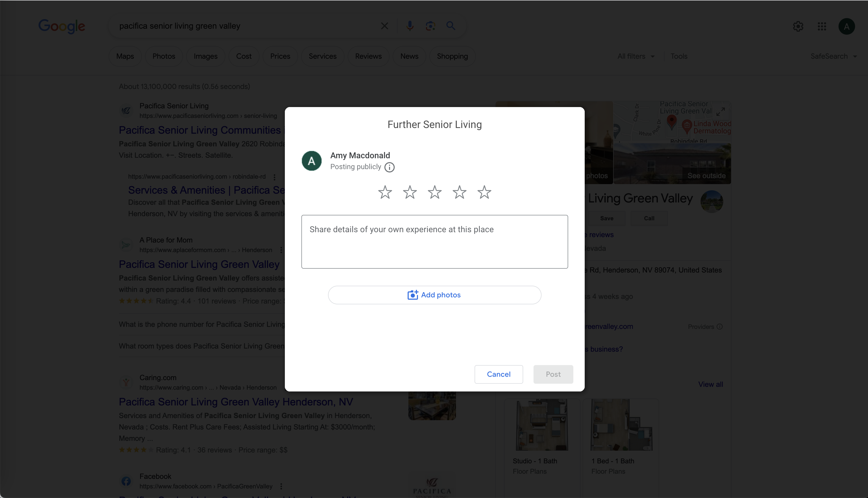
Task: Click the Post review button
Action: [x=553, y=374]
